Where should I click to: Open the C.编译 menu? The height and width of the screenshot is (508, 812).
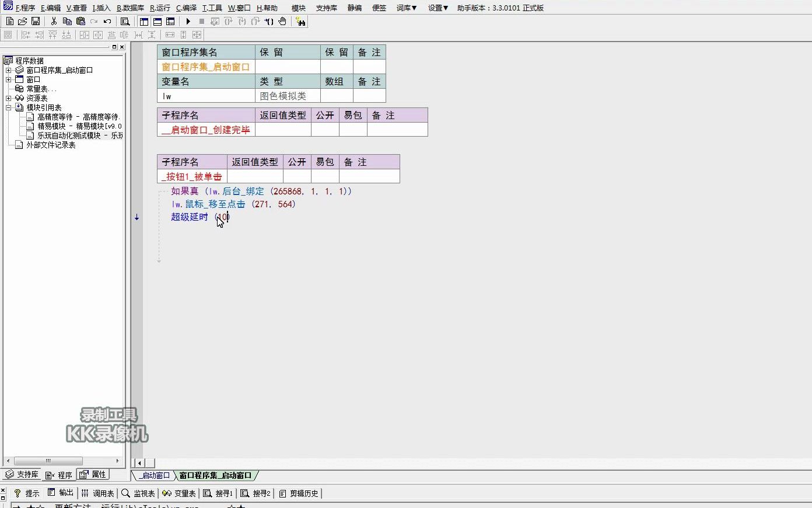(187, 8)
